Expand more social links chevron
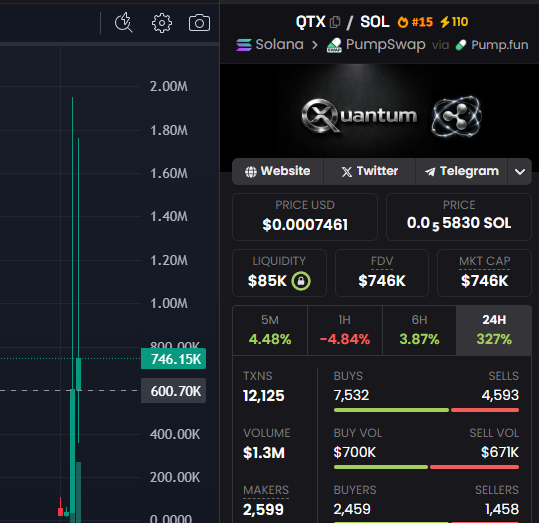Image resolution: width=539 pixels, height=523 pixels. [520, 172]
